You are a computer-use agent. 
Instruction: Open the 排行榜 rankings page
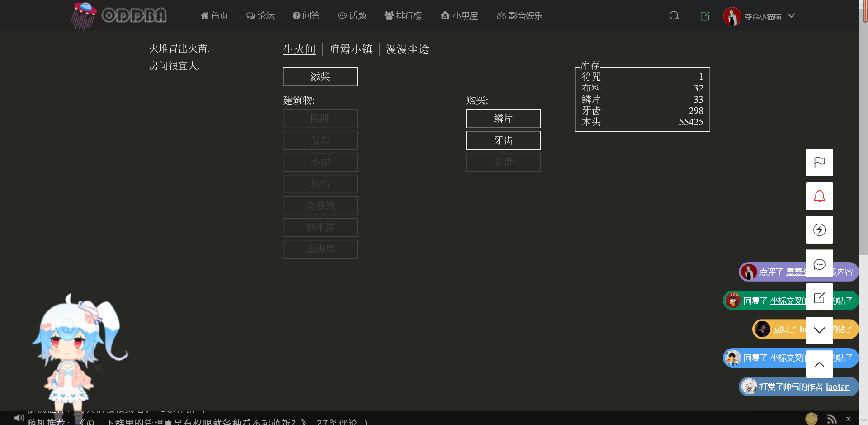pos(403,16)
